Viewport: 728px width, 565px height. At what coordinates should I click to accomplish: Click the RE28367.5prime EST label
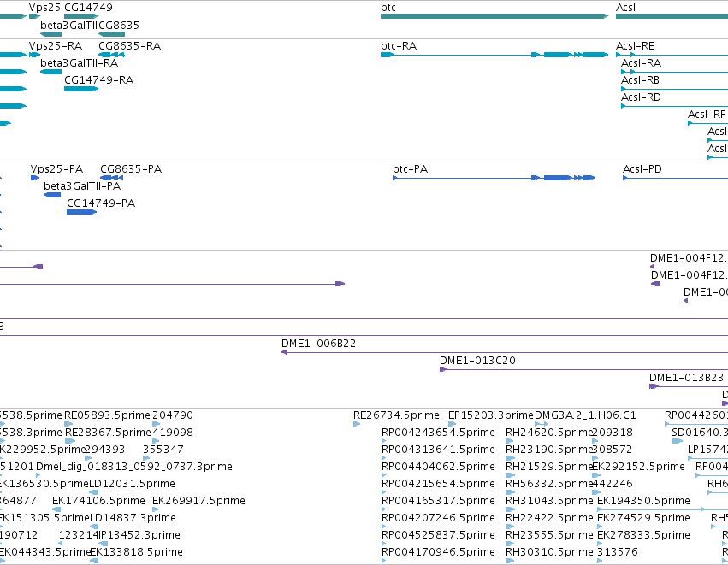click(x=108, y=433)
